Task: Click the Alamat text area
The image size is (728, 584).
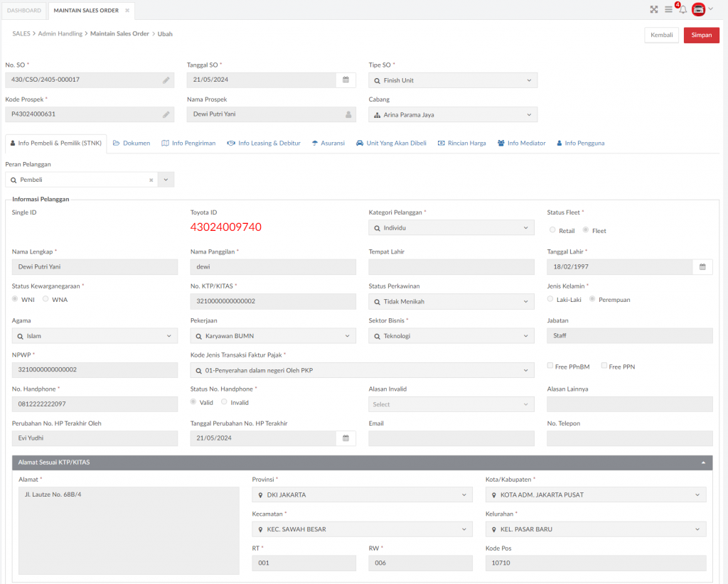Action: (129, 531)
